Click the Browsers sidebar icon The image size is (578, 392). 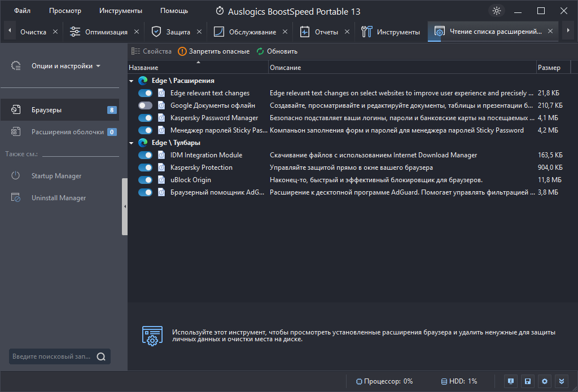click(16, 110)
